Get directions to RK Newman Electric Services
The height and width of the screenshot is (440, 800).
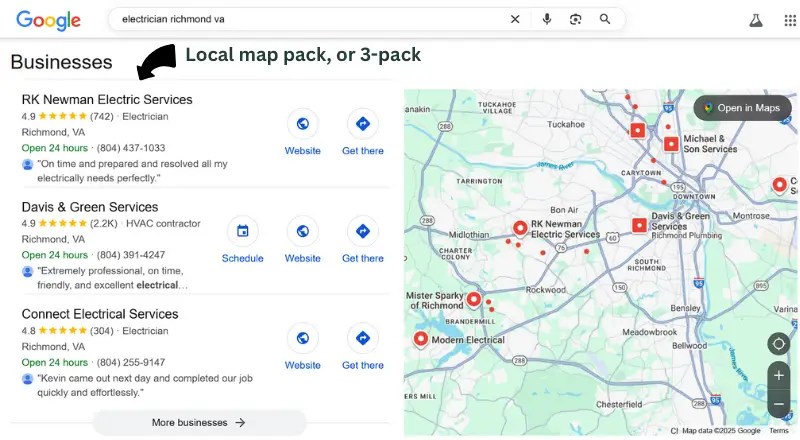pyautogui.click(x=363, y=124)
